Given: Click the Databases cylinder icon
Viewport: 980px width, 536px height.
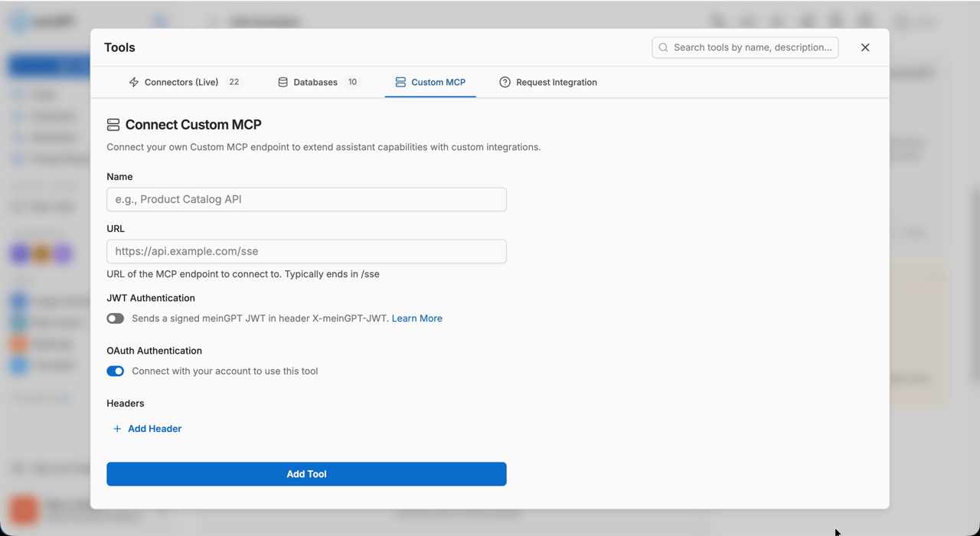Looking at the screenshot, I should tap(283, 82).
